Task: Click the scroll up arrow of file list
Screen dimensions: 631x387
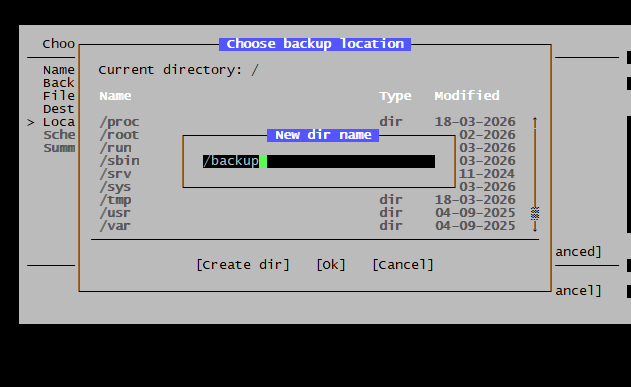Action: (x=535, y=121)
